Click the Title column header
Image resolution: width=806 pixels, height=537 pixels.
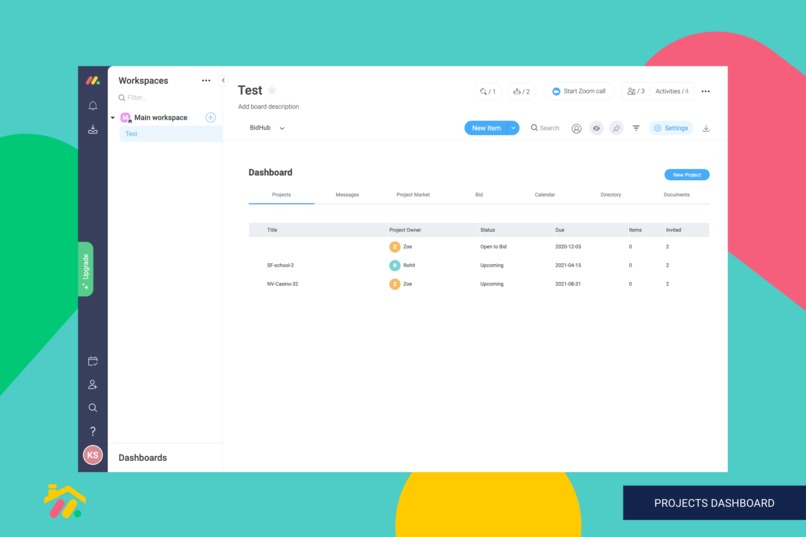click(x=272, y=230)
